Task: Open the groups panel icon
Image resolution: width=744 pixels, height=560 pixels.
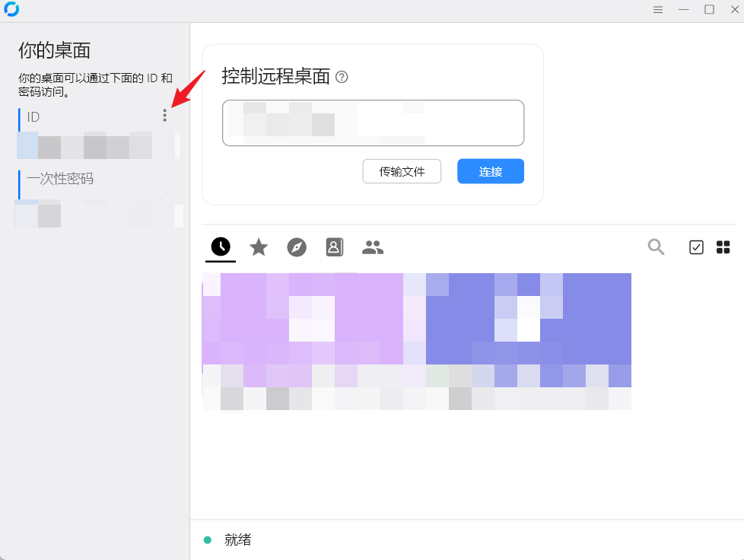Action: [x=372, y=247]
